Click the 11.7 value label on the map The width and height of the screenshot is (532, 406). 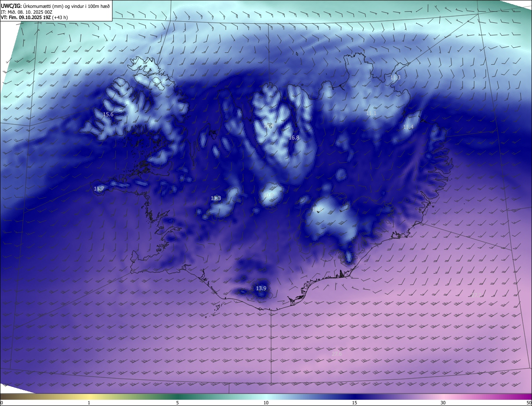[x=99, y=189]
